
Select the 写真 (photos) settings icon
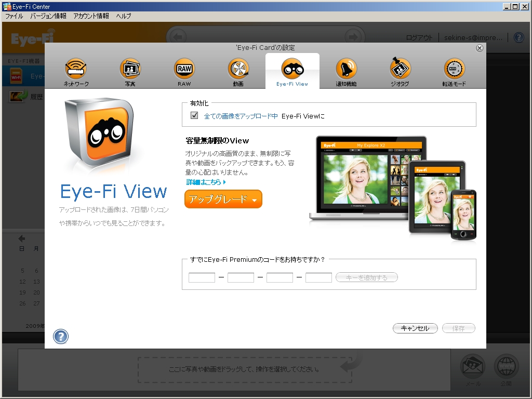click(x=129, y=68)
